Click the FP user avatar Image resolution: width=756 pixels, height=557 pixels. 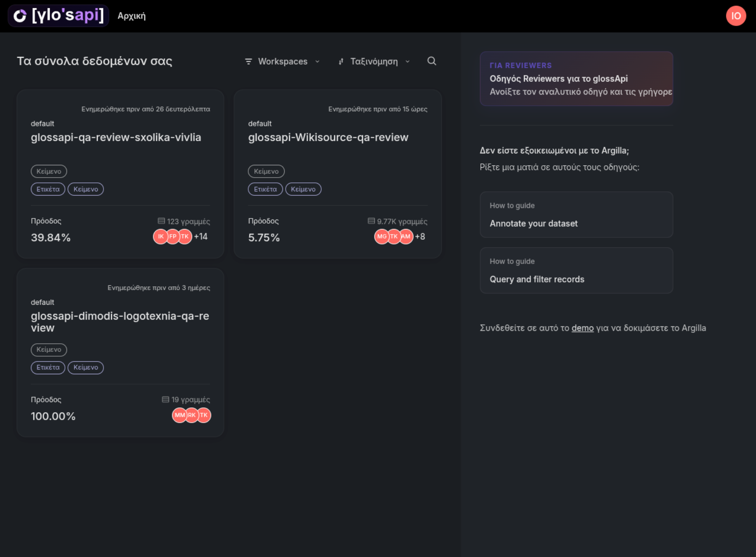click(x=173, y=236)
